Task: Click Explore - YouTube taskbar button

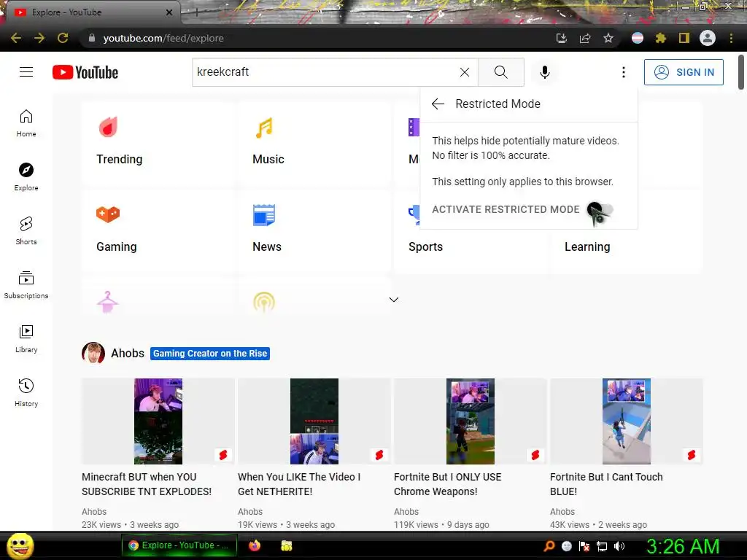Action: [x=179, y=545]
